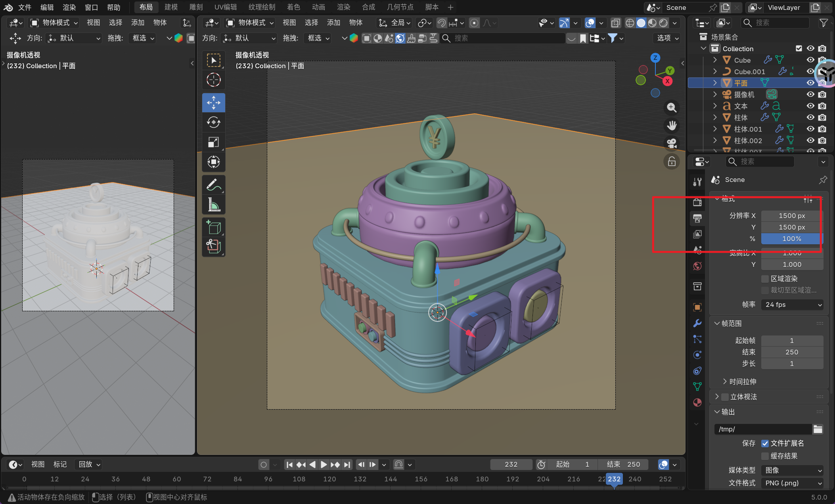Click the Add Cube tool icon
Image resolution: width=835 pixels, height=504 pixels.
(213, 228)
